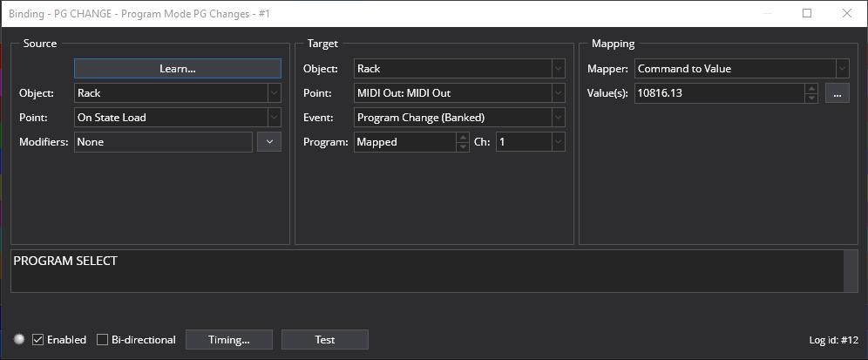Open the Source Object dropdown showing Rack

pos(178,93)
